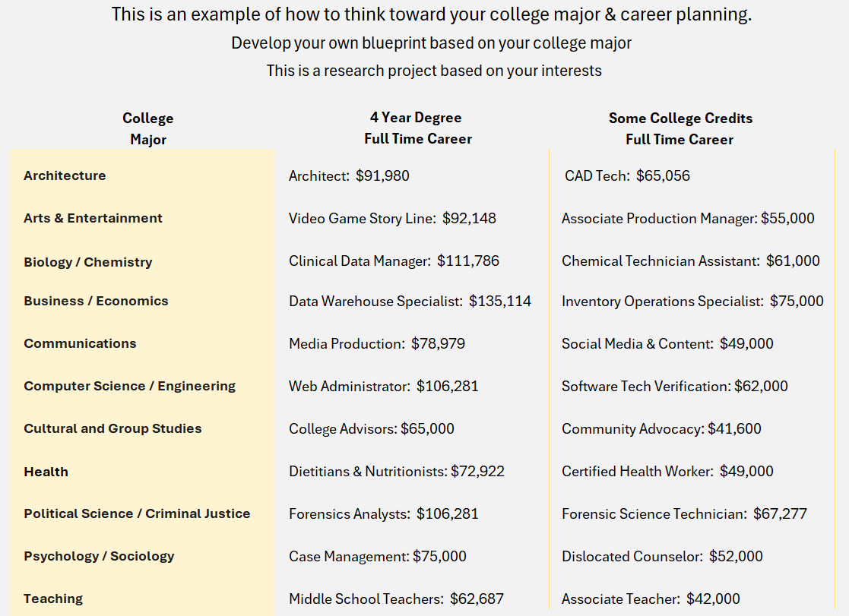849x616 pixels.
Task: Select Psychology / Sociology major cell
Action: 99,556
